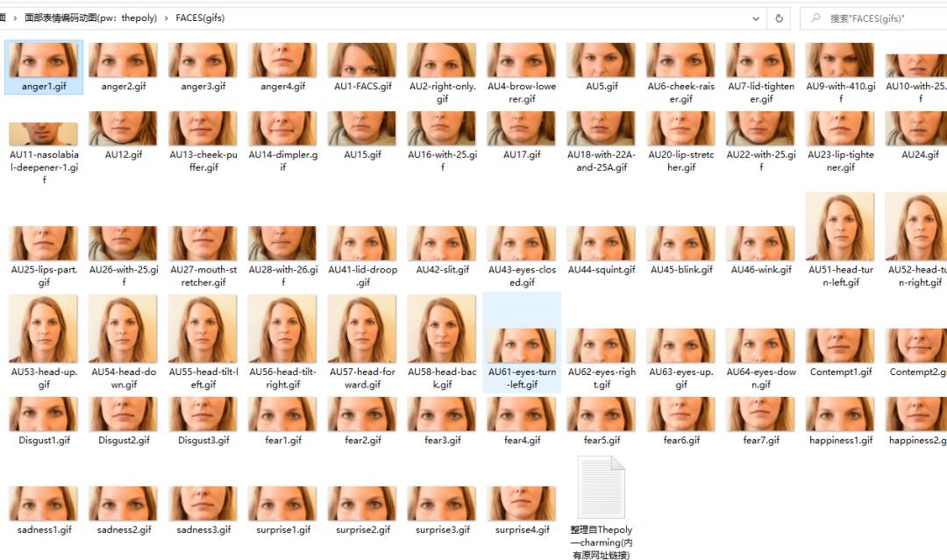Select fear7.gif file icon
Image resolution: width=947 pixels, height=560 pixels.
tap(761, 414)
